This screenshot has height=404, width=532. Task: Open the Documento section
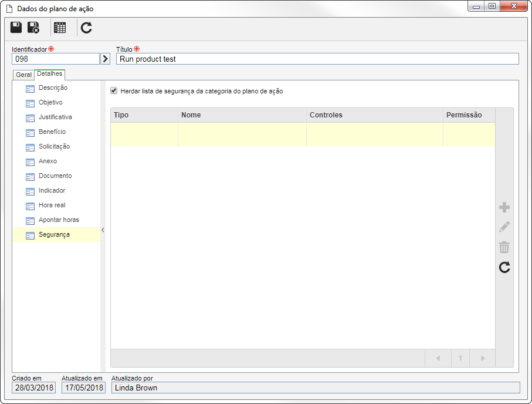55,176
